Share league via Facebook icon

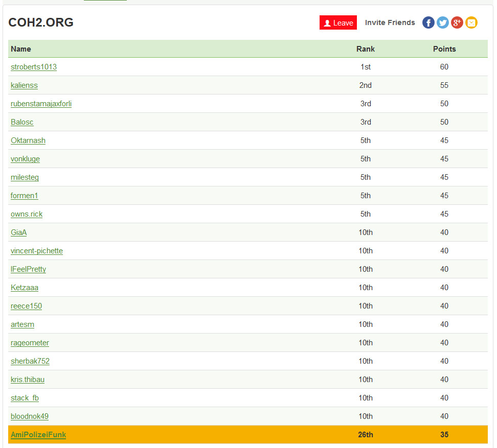pos(428,22)
